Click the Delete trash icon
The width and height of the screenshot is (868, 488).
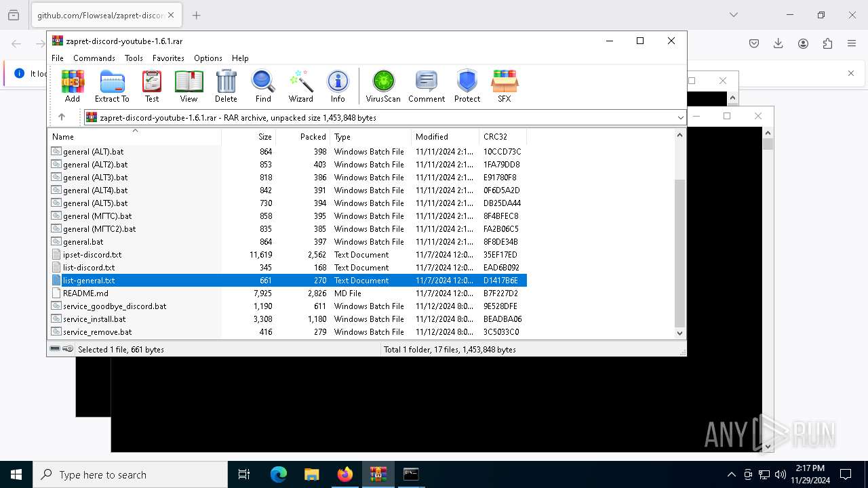pos(226,86)
